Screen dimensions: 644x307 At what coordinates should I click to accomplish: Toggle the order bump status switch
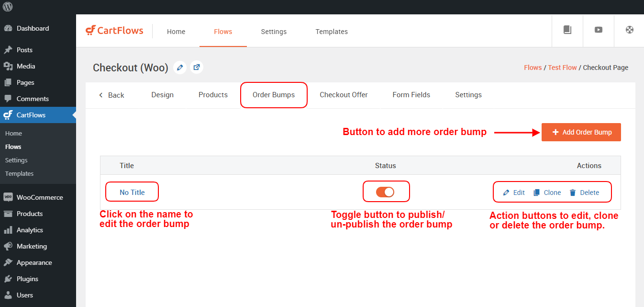pos(385,192)
